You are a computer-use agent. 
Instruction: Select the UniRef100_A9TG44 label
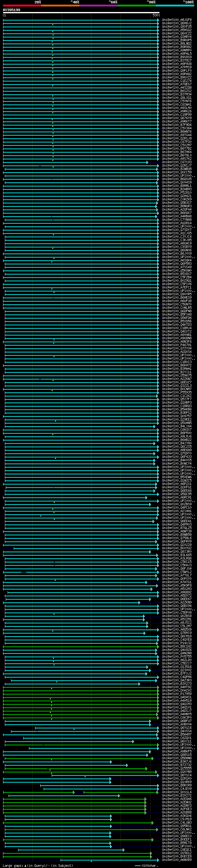[x=177, y=135]
